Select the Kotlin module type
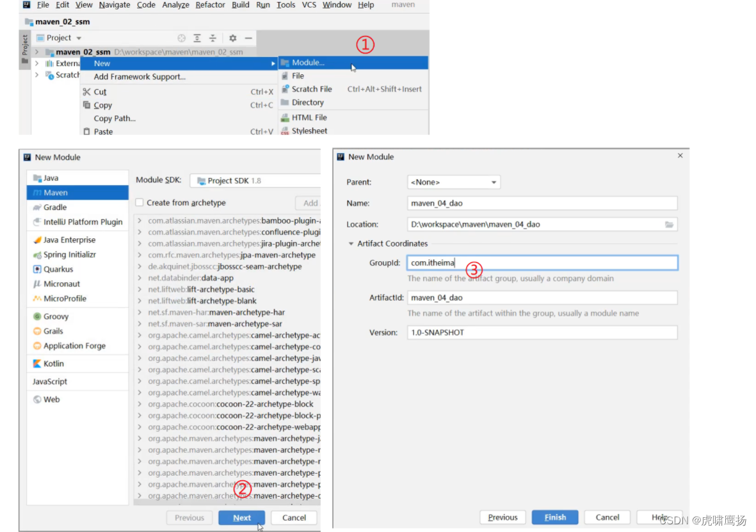Image resolution: width=756 pixels, height=532 pixels. pos(77,364)
